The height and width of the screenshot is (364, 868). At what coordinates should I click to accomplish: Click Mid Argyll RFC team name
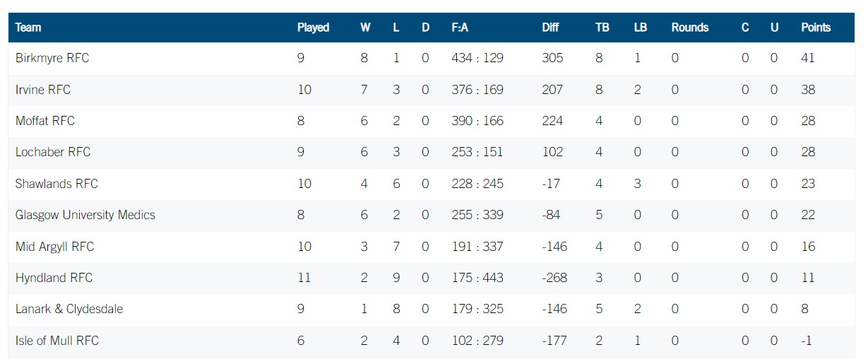[x=54, y=247]
